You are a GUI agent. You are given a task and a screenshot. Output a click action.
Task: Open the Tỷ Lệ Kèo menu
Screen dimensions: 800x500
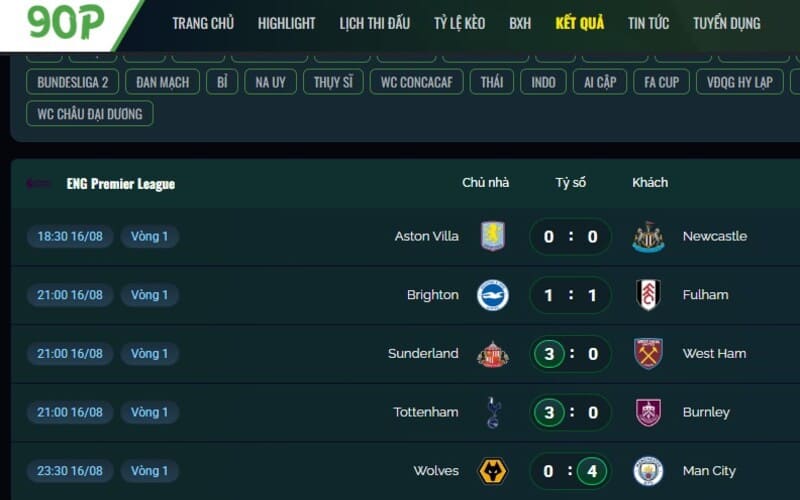[x=460, y=23]
